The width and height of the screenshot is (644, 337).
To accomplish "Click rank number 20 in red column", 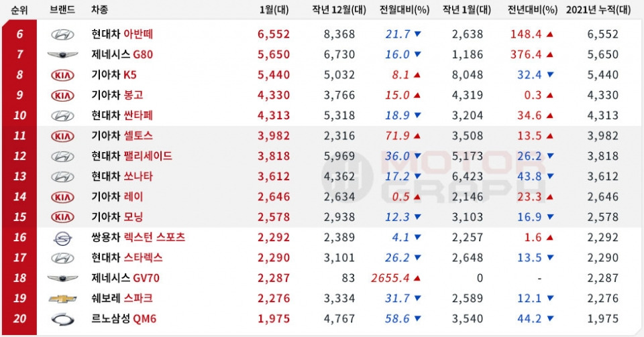I will coord(19,319).
